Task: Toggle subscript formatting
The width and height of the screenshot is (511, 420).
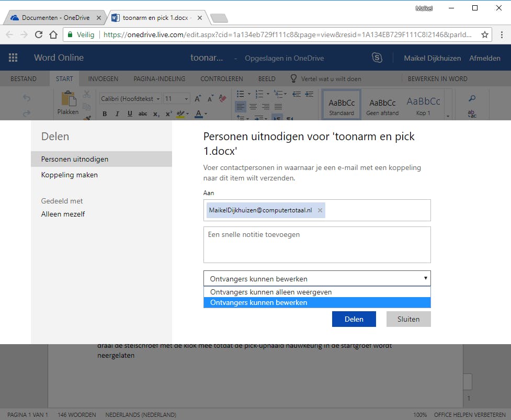Action: (x=156, y=114)
